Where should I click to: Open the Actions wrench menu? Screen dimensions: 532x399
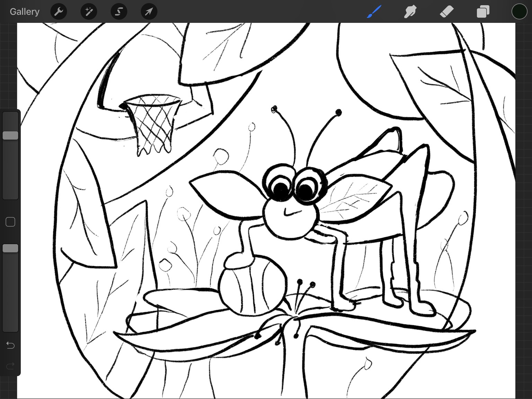point(59,12)
